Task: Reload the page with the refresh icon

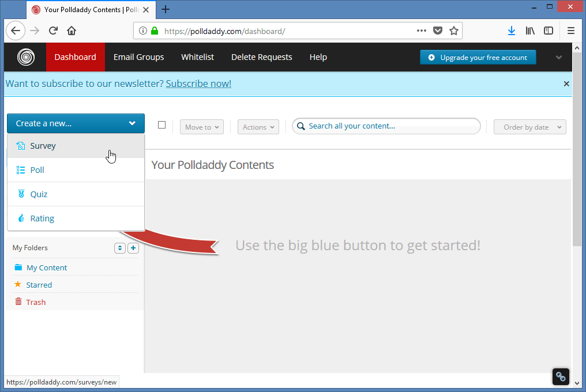Action: [53, 31]
